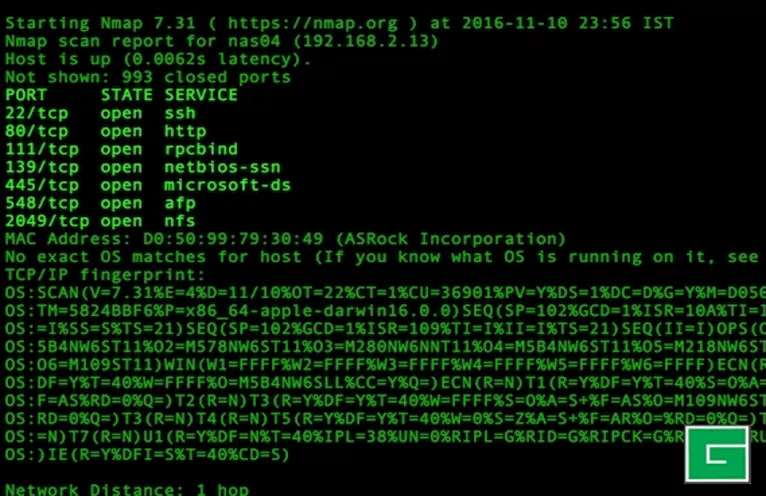This screenshot has height=496, width=766.
Task: Click the ASRock Incorporation vendor text
Action: [x=450, y=239]
